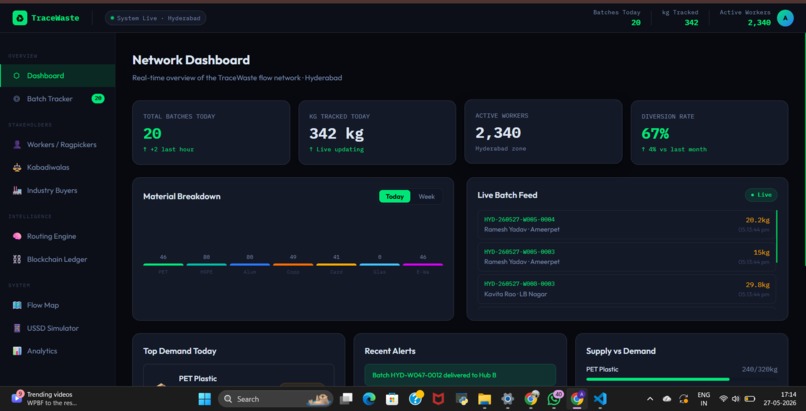Open McAfee from the taskbar
This screenshot has width=806, height=411.
(438, 399)
